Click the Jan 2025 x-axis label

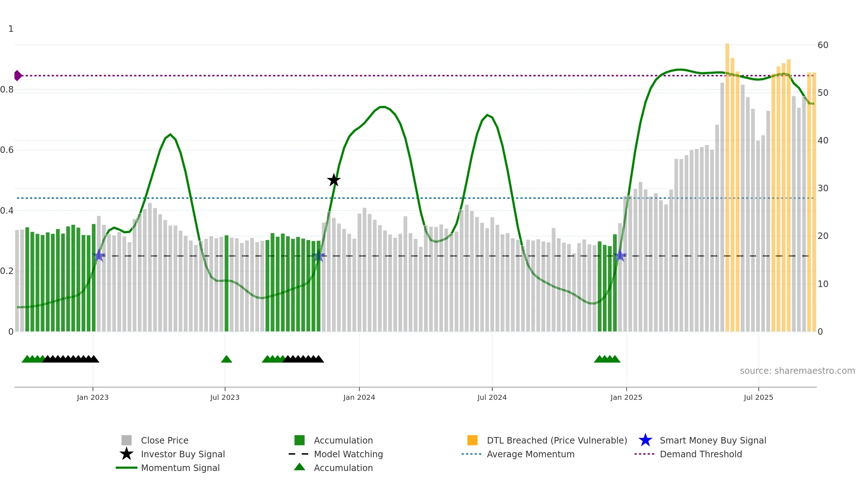(x=626, y=397)
